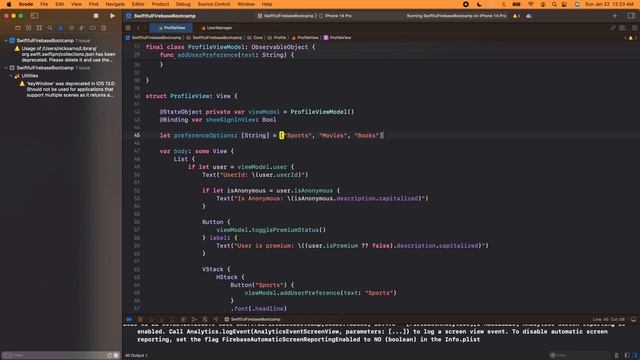640x360 pixels.
Task: Open the Source Control navigator icon
Action: [x=29, y=28]
